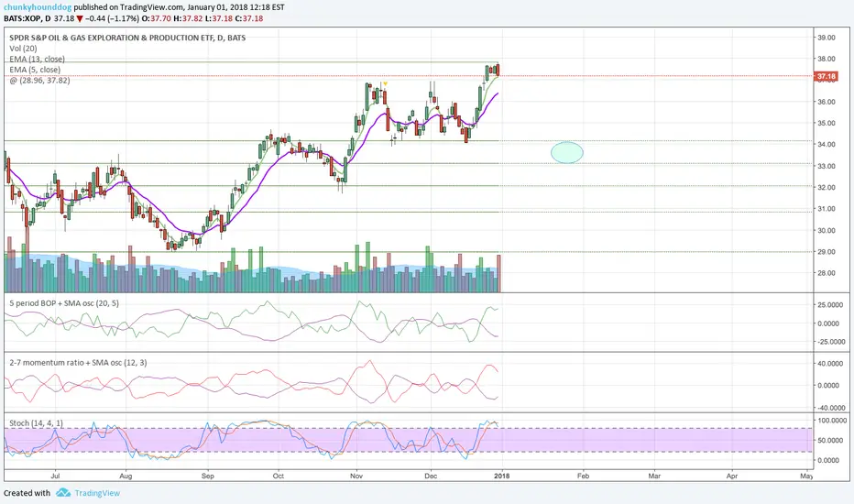Click the May label on time axis
Screen dimensions: 854x504
tap(806, 476)
